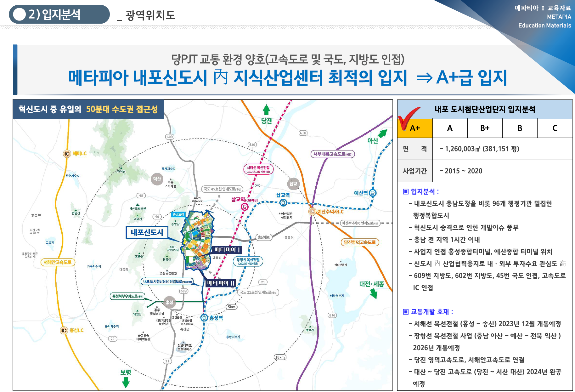
Task: Click the green arrow under 대전·세종
Action: point(374,293)
